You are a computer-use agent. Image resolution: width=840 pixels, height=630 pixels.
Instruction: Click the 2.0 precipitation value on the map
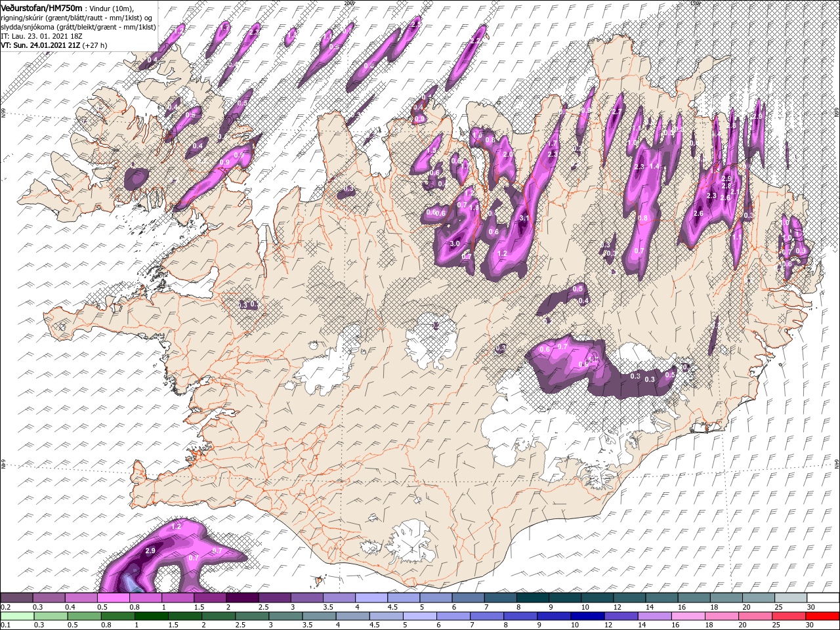507,154
